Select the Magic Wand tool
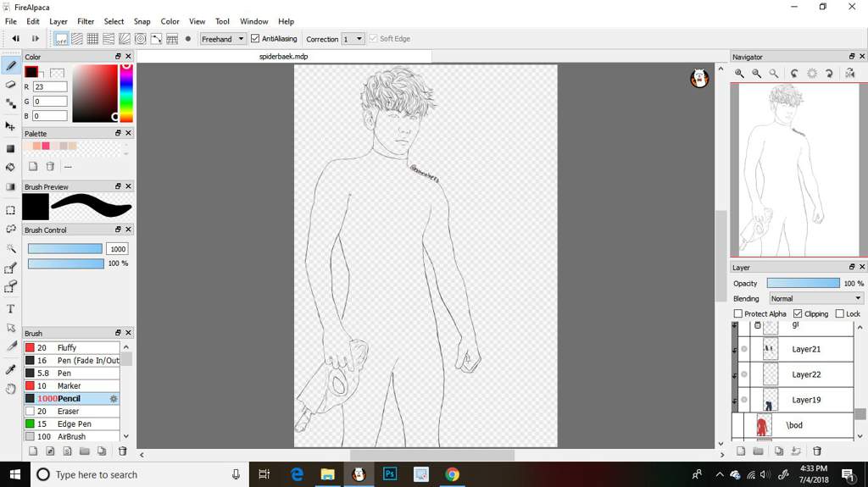Viewport: 868px width, 487px height. (10, 248)
